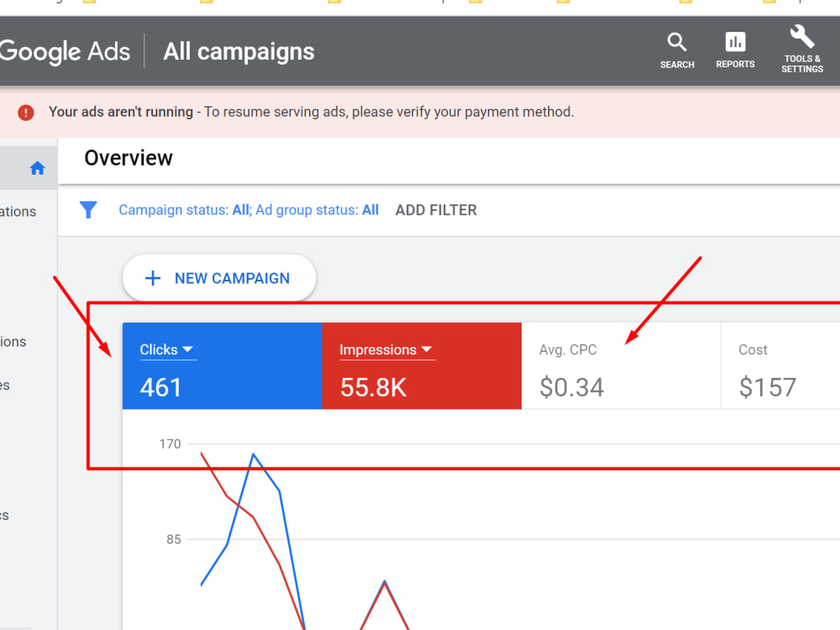Click the blue filter funnel icon
840x630 pixels.
coord(88,209)
